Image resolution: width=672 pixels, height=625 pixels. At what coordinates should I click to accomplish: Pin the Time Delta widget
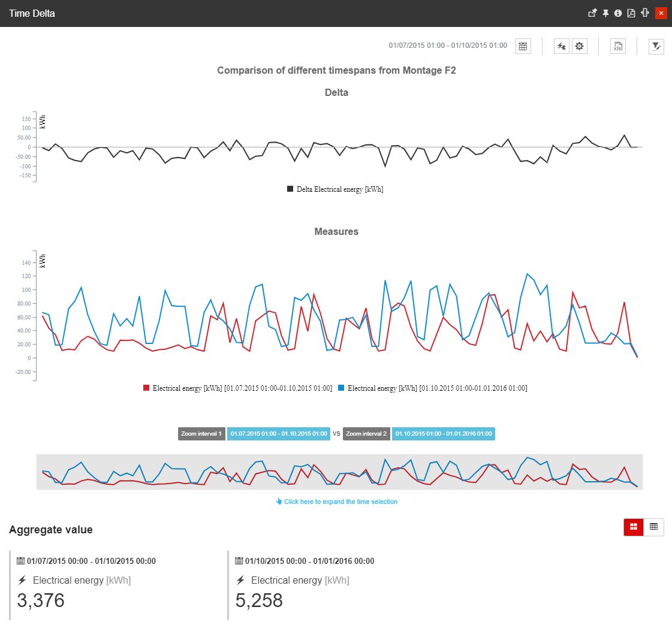[x=605, y=13]
